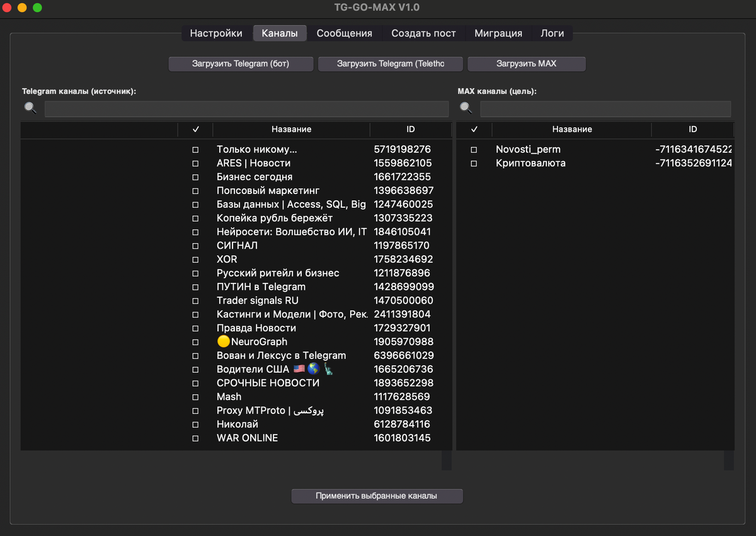Enable the Попсовый маркетинг channel checkbox
Screen dimensions: 756x536
[x=195, y=191]
